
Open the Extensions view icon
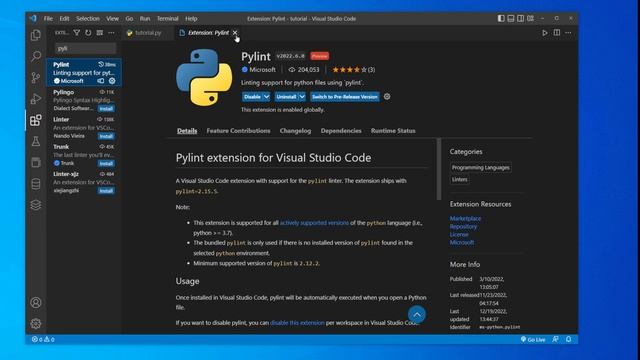click(36, 120)
